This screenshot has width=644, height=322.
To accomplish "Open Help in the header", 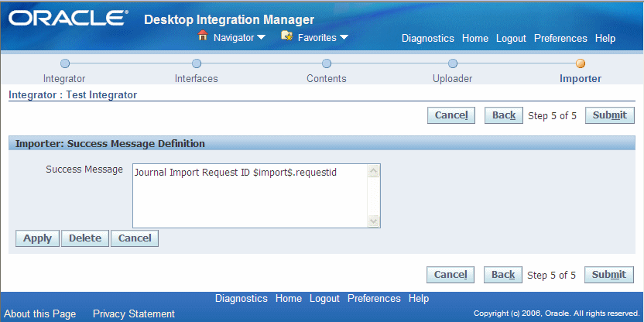I will coord(605,39).
